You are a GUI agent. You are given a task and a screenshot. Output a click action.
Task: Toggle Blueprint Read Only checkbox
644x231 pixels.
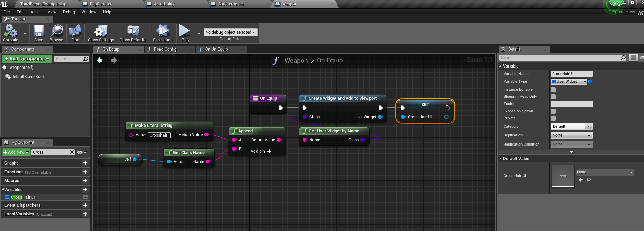click(553, 97)
